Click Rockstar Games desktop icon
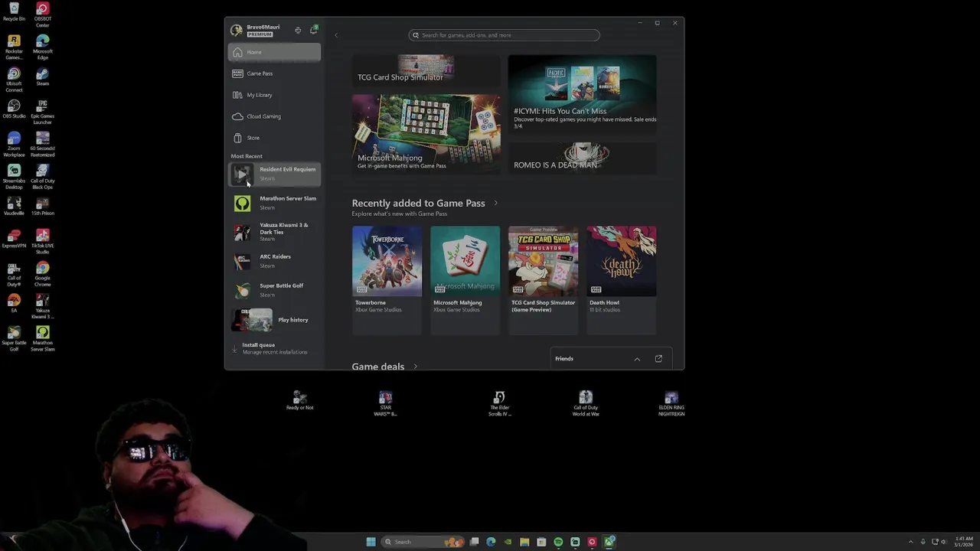 pos(14,47)
